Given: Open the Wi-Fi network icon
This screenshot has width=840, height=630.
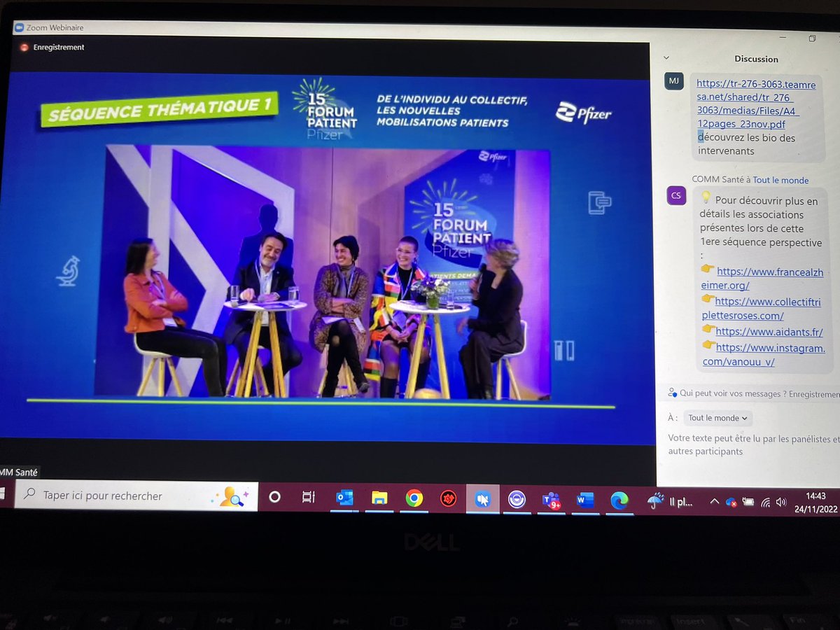Looking at the screenshot, I should 765,503.
